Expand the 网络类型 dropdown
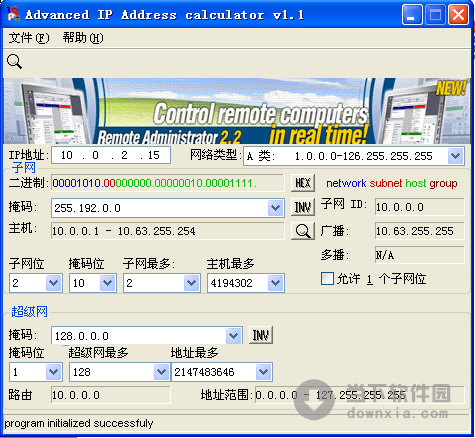This screenshot has width=475, height=438. click(x=455, y=156)
